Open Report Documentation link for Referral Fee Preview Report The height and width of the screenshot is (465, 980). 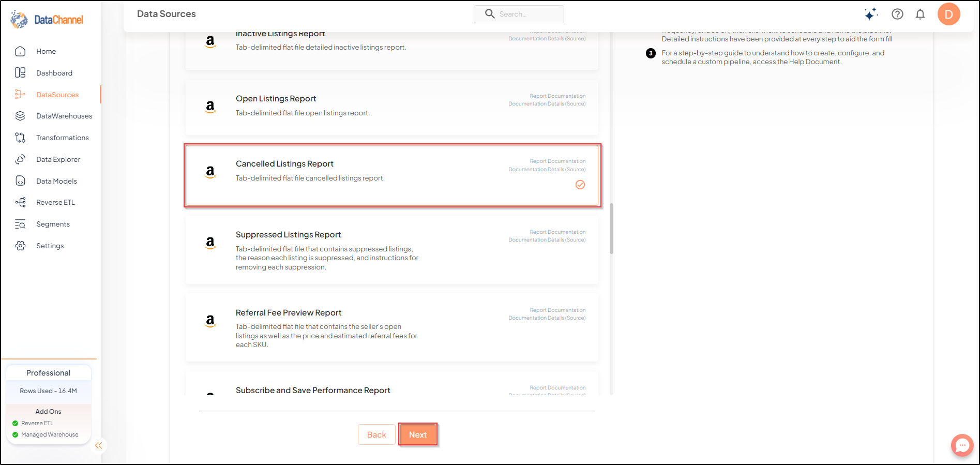point(557,310)
